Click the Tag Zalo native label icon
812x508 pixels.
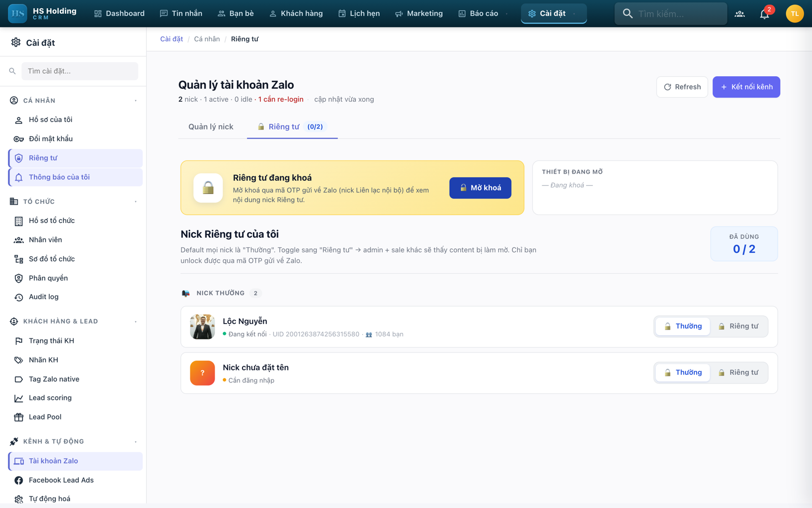coord(19,379)
